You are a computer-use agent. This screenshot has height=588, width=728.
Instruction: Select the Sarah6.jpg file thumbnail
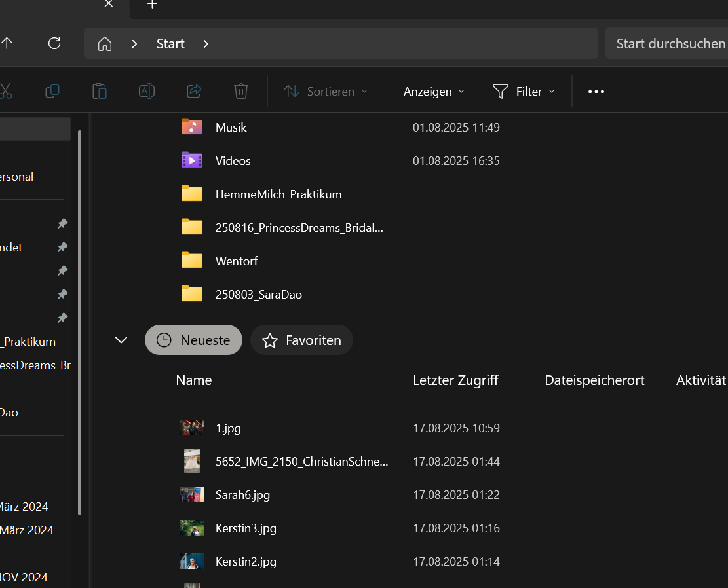192,495
